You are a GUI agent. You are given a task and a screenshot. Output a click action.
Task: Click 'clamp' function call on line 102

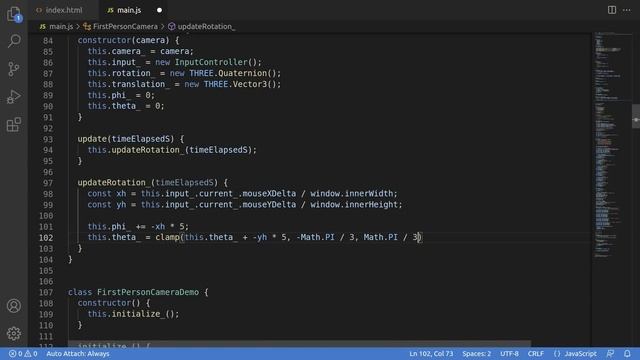pyautogui.click(x=167, y=237)
